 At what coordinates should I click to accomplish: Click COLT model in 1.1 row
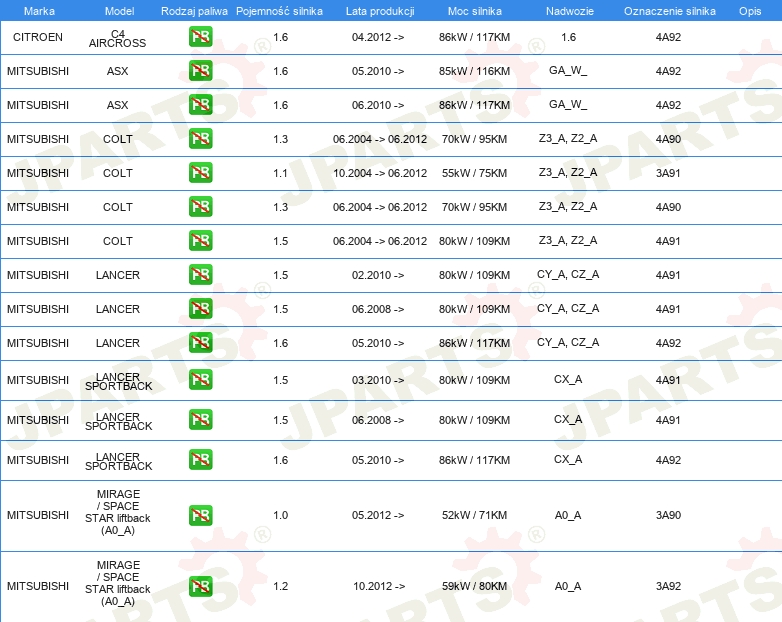coord(118,173)
